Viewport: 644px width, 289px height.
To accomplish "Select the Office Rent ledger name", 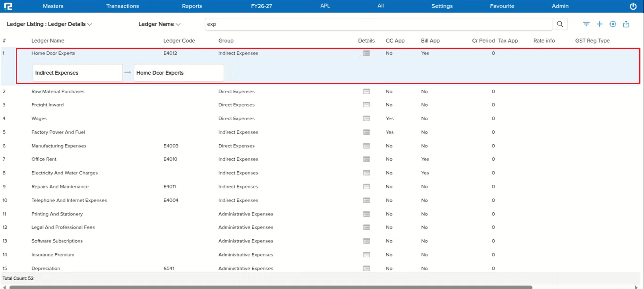I will [44, 159].
